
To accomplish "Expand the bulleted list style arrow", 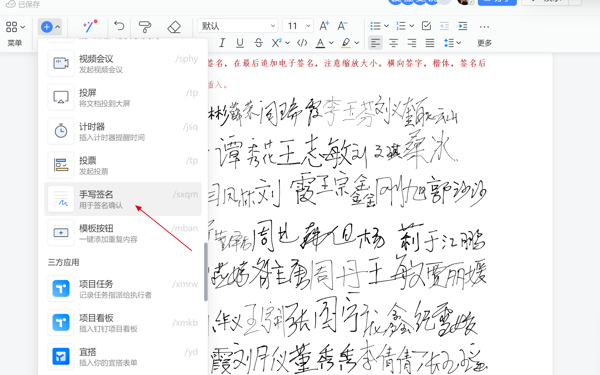I will tap(386, 26).
